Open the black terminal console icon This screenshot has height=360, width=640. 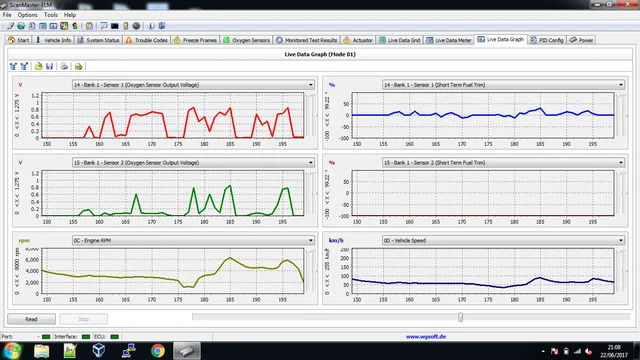point(115,26)
